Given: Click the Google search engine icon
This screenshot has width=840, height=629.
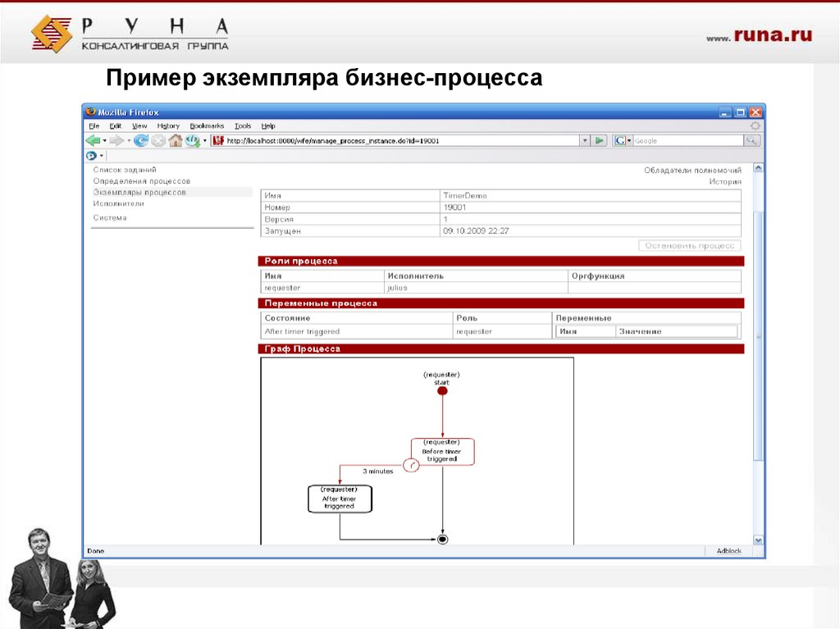Looking at the screenshot, I should [619, 140].
